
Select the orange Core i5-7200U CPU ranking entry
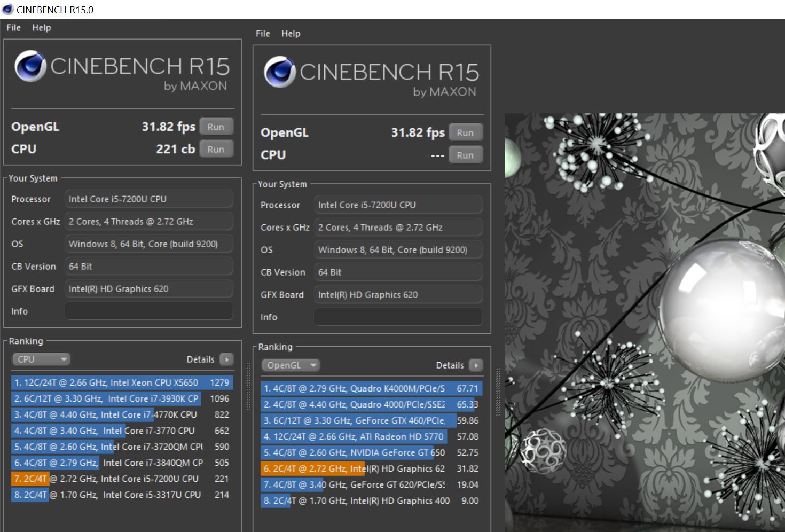tap(122, 479)
